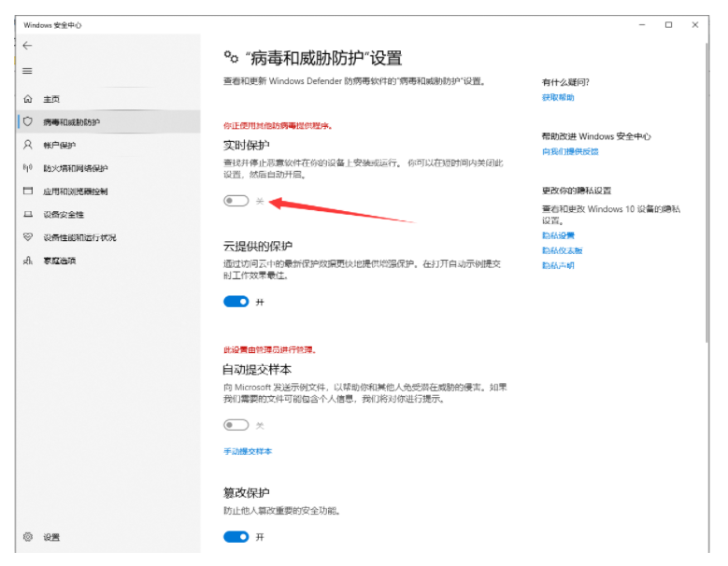The image size is (728, 566).
Task: Click the person icon for 帐户保护
Action: [x=28, y=145]
